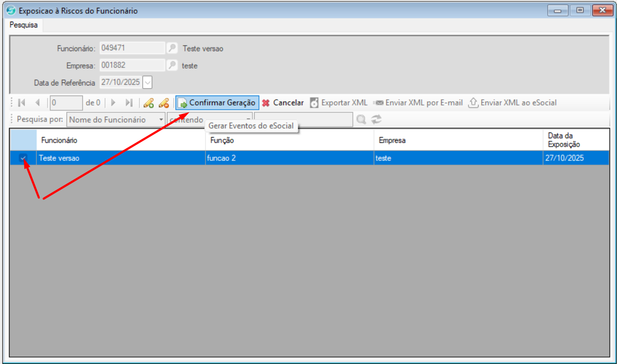The image size is (617, 364).
Task: Click Exportar XML in toolbar
Action: pyautogui.click(x=339, y=103)
